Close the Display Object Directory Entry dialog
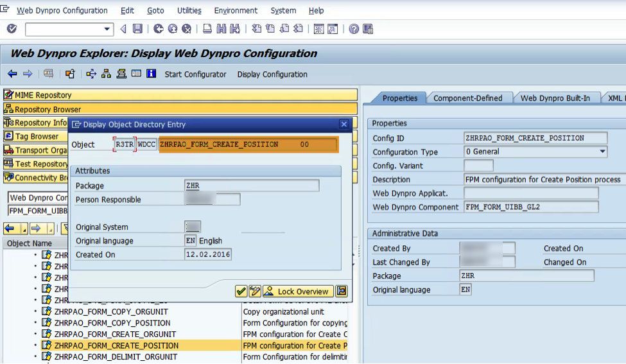This screenshot has width=626, height=364. pos(343,124)
